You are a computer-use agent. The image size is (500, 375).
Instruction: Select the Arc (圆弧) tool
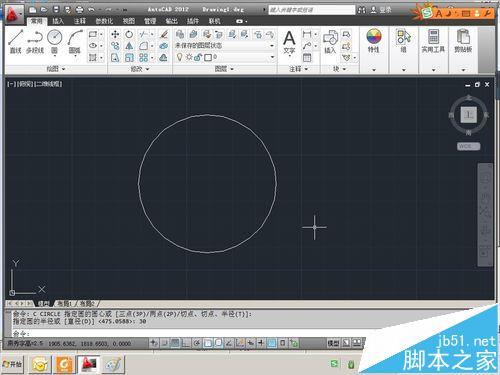click(75, 41)
